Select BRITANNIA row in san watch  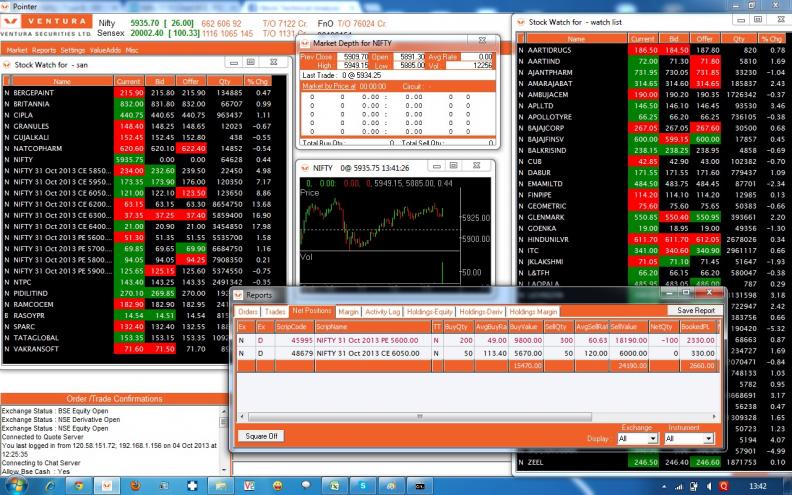coord(138,104)
